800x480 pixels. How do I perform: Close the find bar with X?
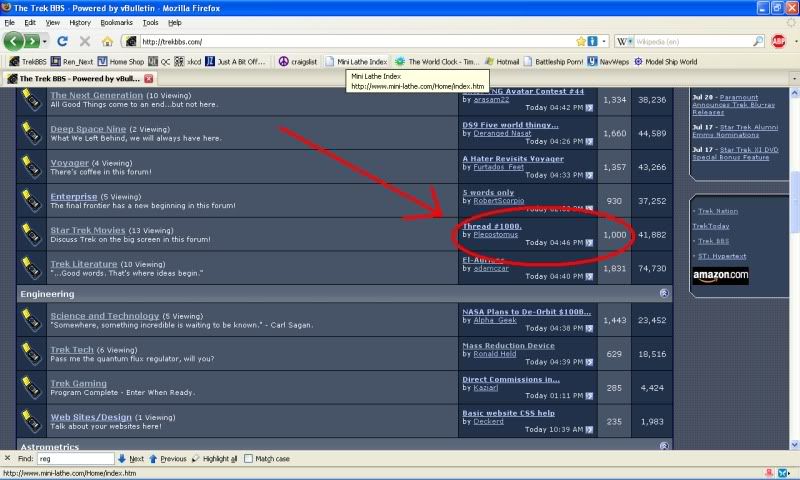tap(7, 458)
